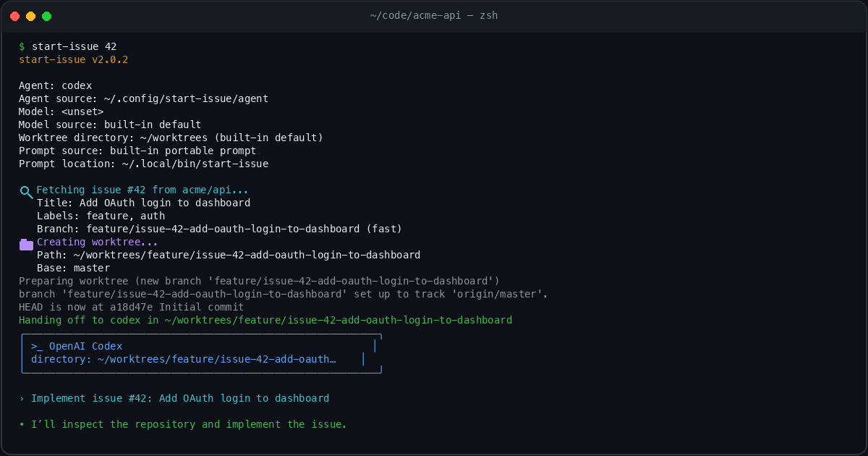The height and width of the screenshot is (456, 868).
Task: Click the window title '~/code/acme-api — zsh'
Action: (x=433, y=15)
